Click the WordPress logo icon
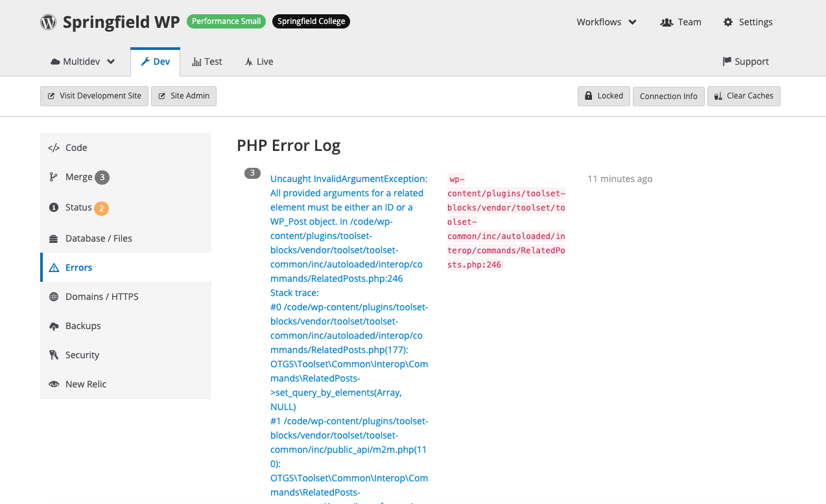This screenshot has width=826, height=504. pyautogui.click(x=48, y=22)
